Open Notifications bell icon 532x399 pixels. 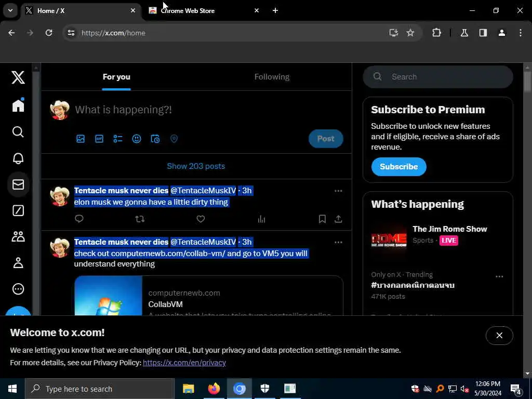(18, 158)
